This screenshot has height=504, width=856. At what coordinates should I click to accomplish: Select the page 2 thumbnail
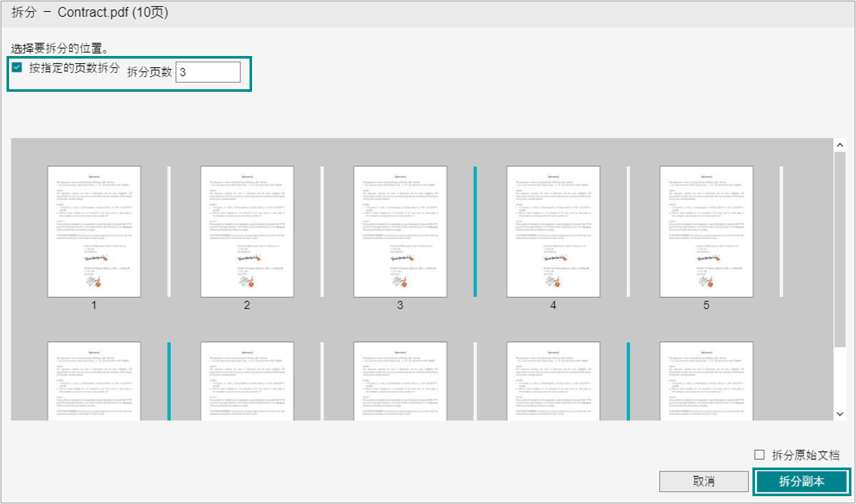247,231
